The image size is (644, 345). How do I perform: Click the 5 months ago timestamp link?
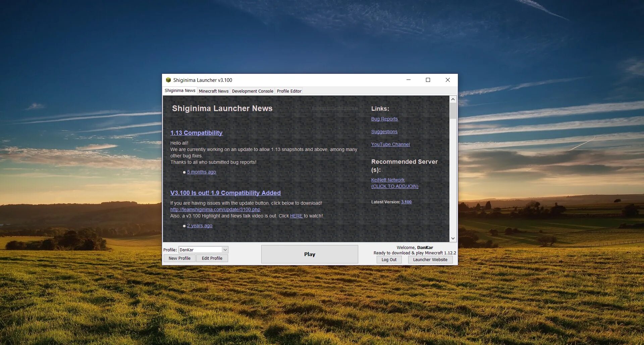point(202,172)
